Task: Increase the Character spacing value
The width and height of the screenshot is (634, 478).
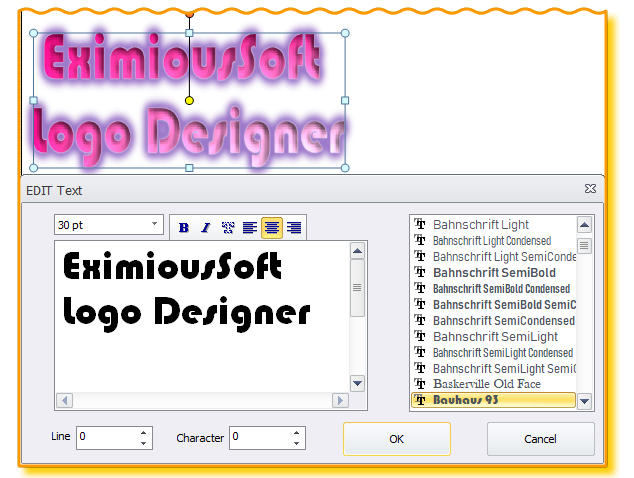Action: (x=296, y=433)
